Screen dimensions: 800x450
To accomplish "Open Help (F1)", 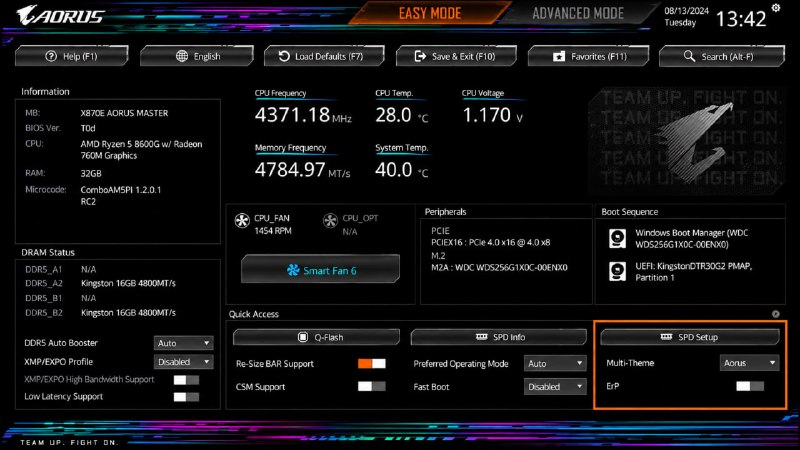I will pyautogui.click(x=71, y=56).
